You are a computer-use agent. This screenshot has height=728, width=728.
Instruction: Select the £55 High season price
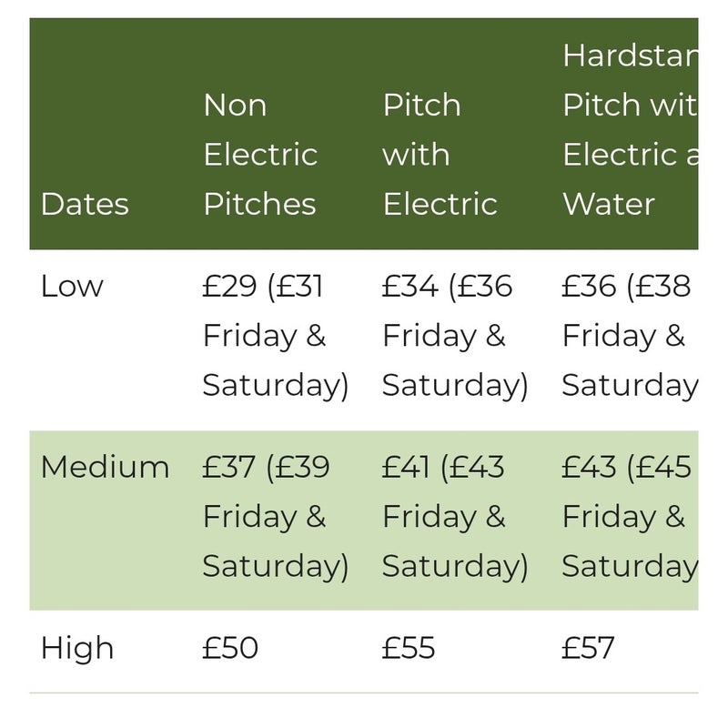409,649
